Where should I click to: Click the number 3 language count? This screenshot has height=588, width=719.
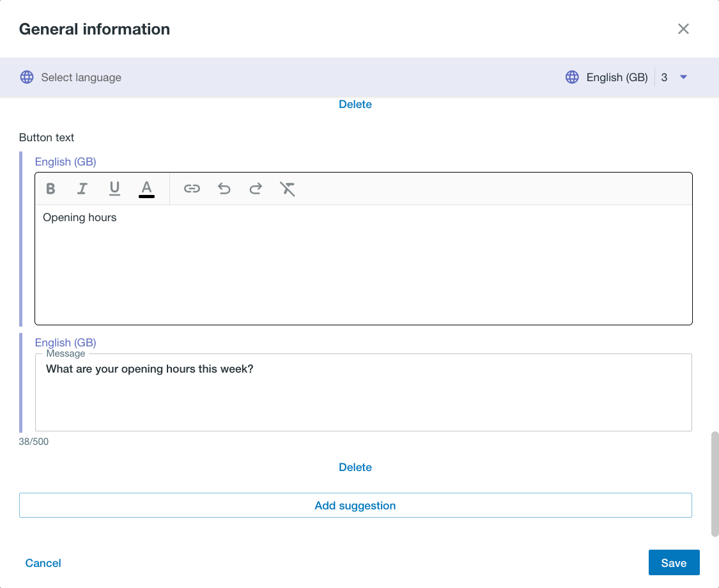[x=664, y=77]
